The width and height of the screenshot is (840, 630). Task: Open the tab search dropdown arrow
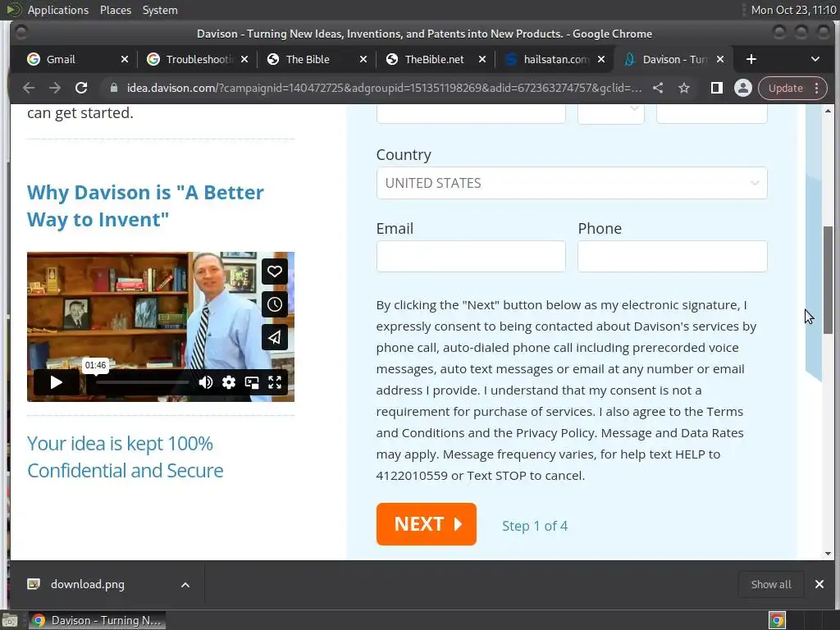point(815,59)
